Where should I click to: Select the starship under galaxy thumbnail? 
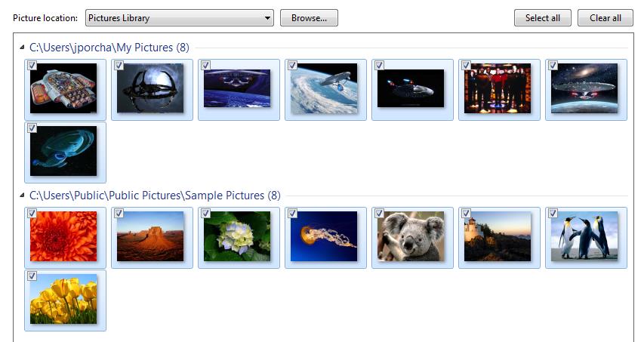[x=584, y=88]
